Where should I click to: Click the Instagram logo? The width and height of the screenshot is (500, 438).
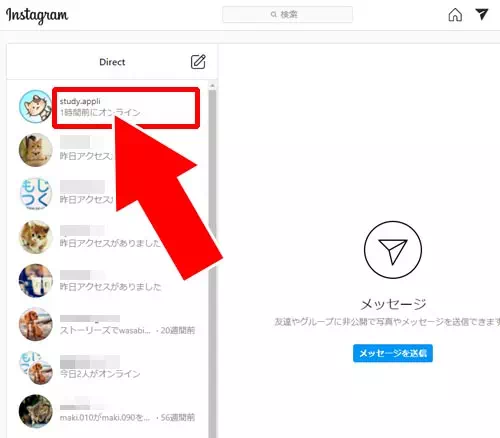37,15
